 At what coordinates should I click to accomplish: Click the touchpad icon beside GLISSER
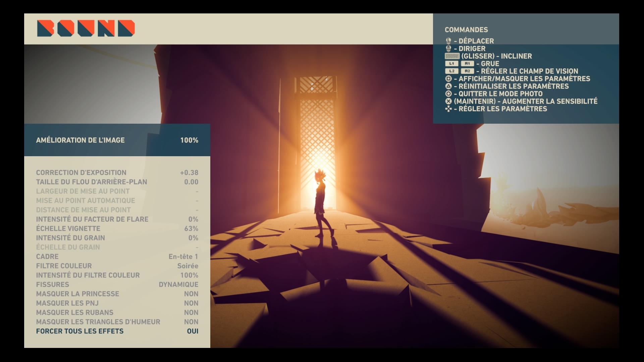click(x=452, y=56)
